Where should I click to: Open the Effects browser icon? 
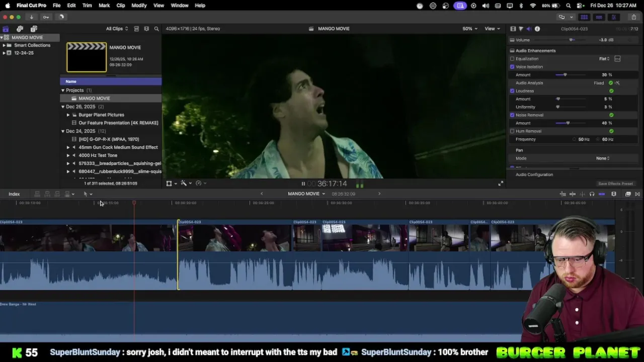[628, 194]
